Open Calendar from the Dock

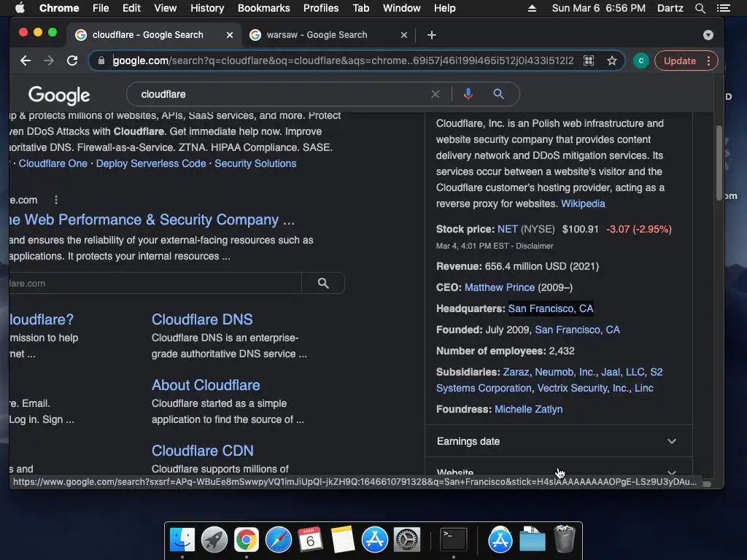pos(310,540)
